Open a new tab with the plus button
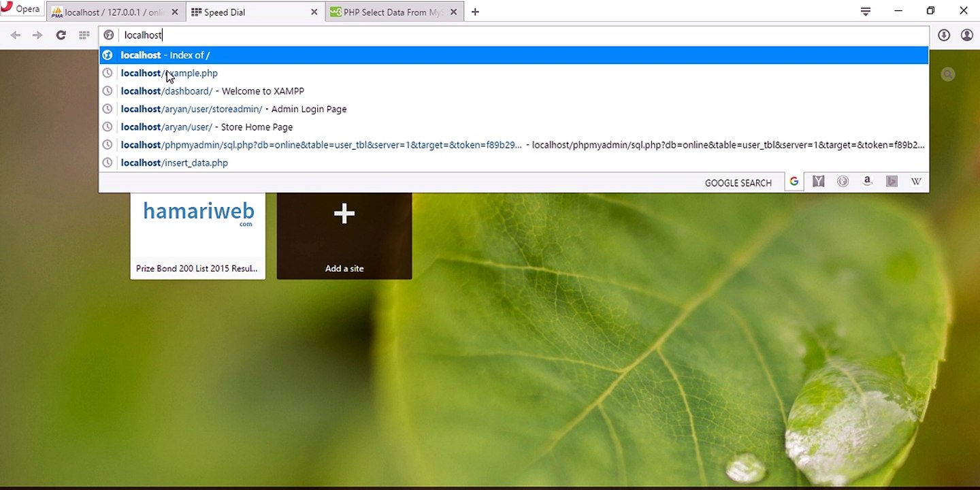This screenshot has width=980, height=490. tap(475, 12)
